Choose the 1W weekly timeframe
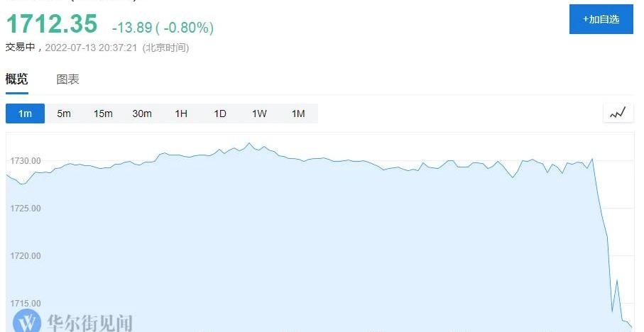Viewport: 644px width, 332px height. pos(259,114)
